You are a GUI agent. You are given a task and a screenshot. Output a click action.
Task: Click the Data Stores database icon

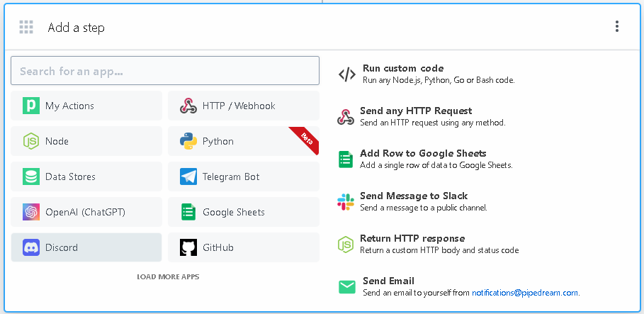click(31, 176)
